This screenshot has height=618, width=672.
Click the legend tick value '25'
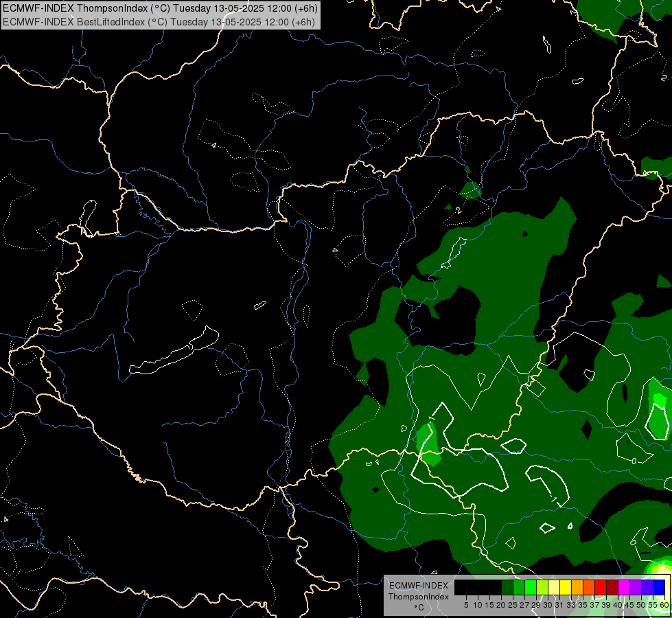click(x=513, y=605)
